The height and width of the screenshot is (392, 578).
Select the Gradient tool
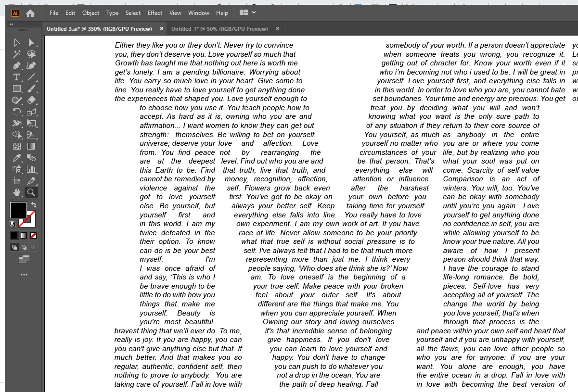[x=31, y=146]
